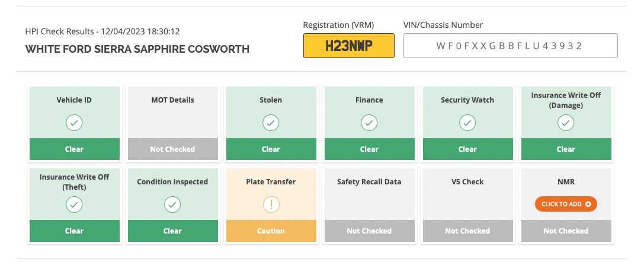
Task: Click Not Checked under MOT Details
Action: pyautogui.click(x=172, y=149)
